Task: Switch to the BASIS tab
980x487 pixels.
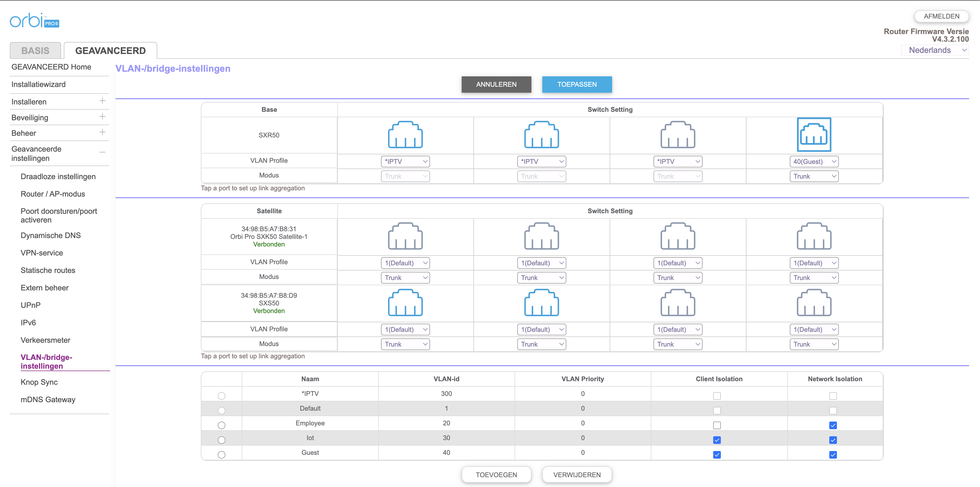Action: point(35,51)
